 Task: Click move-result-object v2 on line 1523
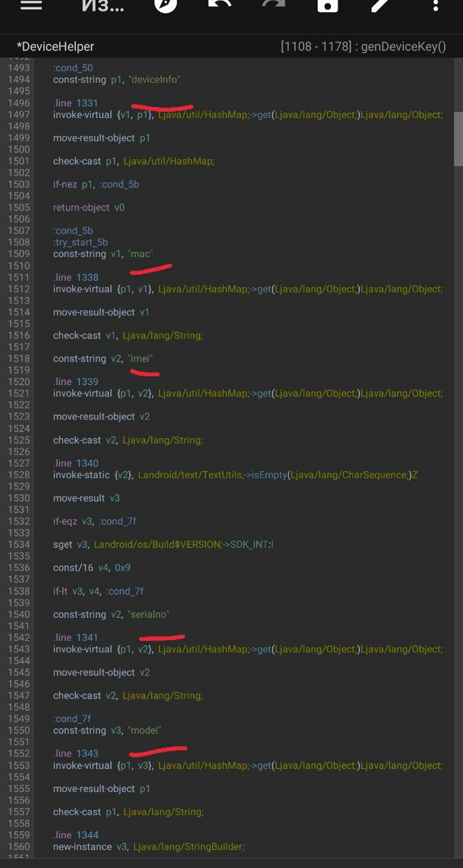click(102, 416)
